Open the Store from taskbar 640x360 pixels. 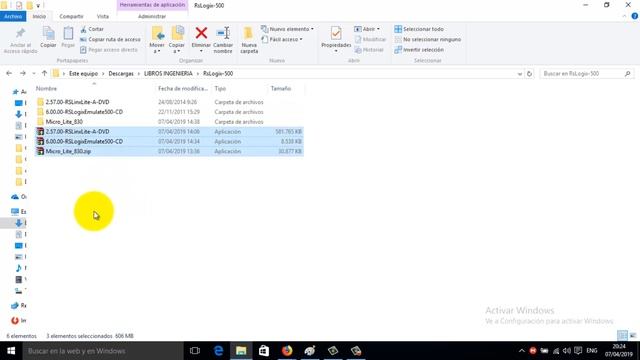pos(264,351)
